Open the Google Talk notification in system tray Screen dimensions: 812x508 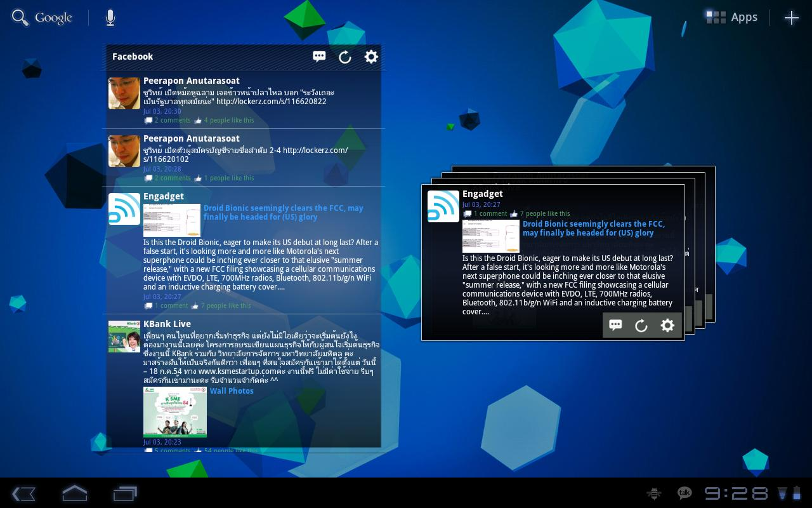[684, 493]
